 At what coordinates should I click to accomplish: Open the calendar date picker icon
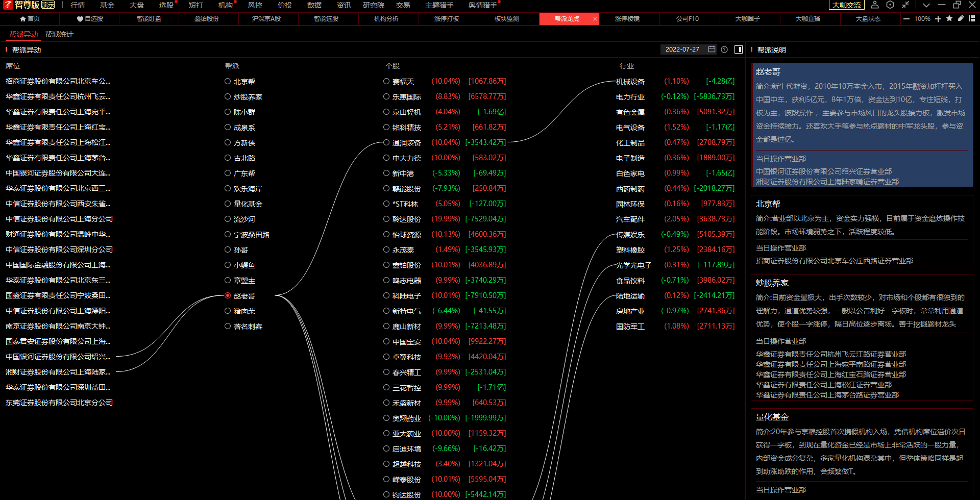pyautogui.click(x=712, y=49)
